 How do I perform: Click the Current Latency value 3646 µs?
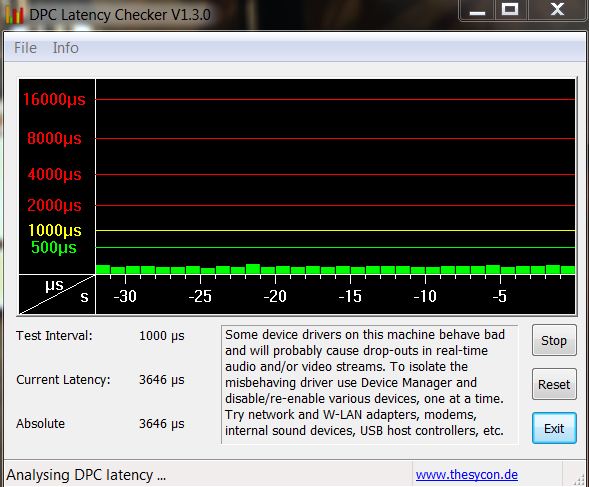point(162,380)
